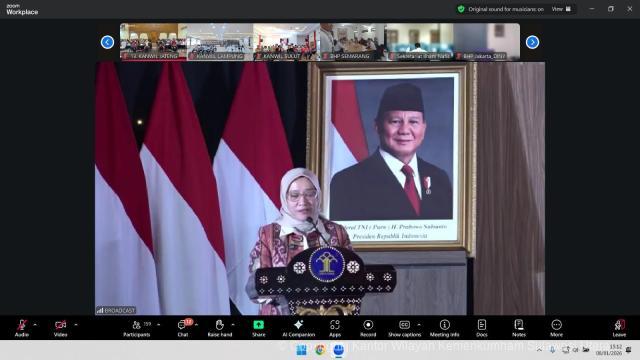Expand Chat options arrow
Image resolution: width=640 pixels, height=360 pixels.
pyautogui.click(x=196, y=325)
